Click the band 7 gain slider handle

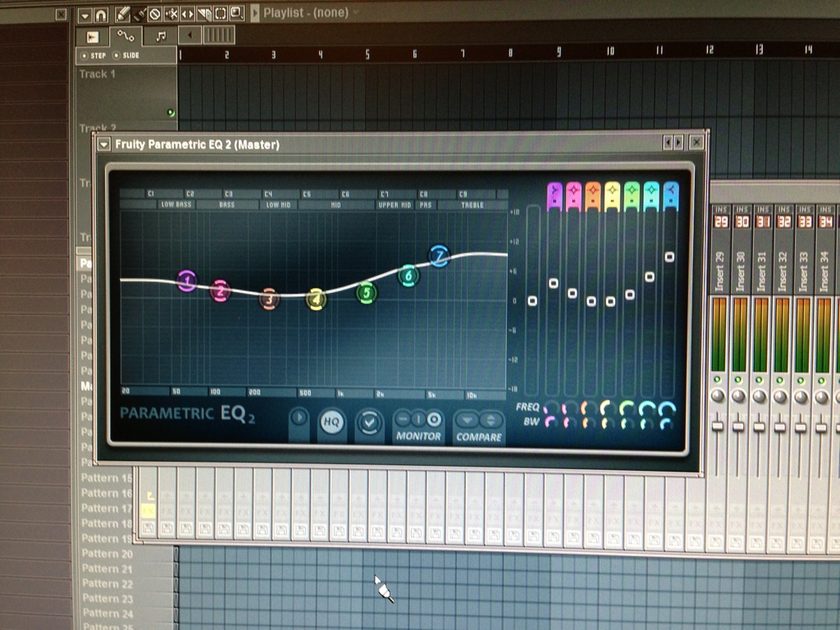pos(669,257)
